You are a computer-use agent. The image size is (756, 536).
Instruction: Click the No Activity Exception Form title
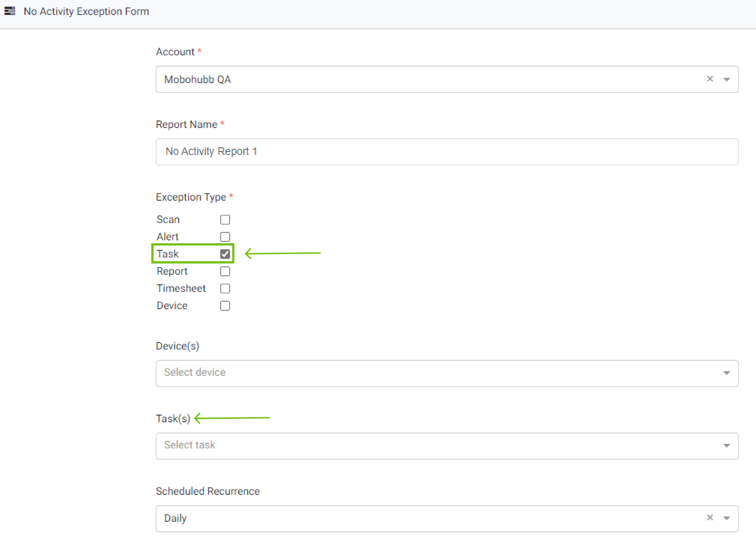click(x=86, y=11)
